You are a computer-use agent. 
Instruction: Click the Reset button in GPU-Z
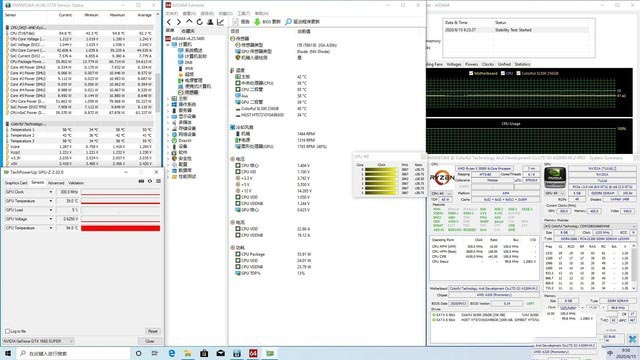[x=152, y=331]
